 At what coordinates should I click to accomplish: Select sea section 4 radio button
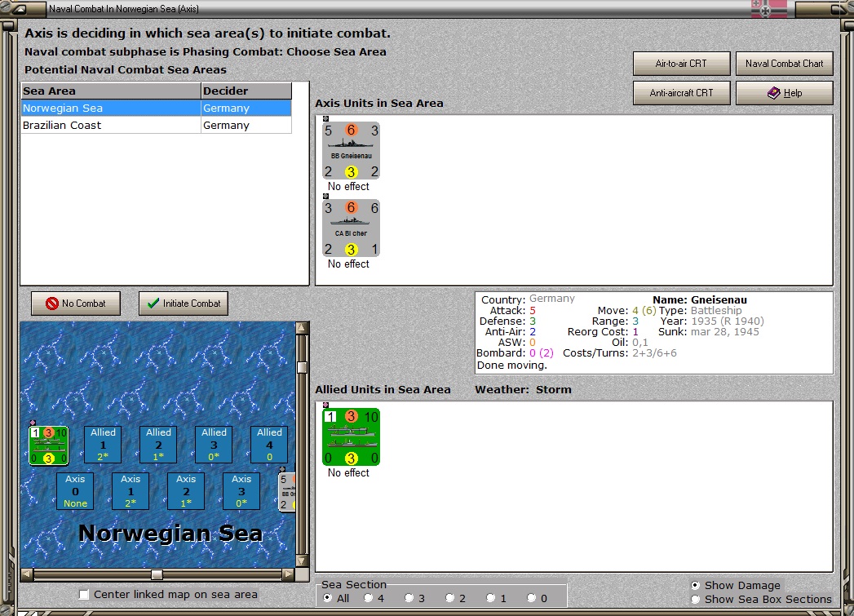pyautogui.click(x=368, y=598)
